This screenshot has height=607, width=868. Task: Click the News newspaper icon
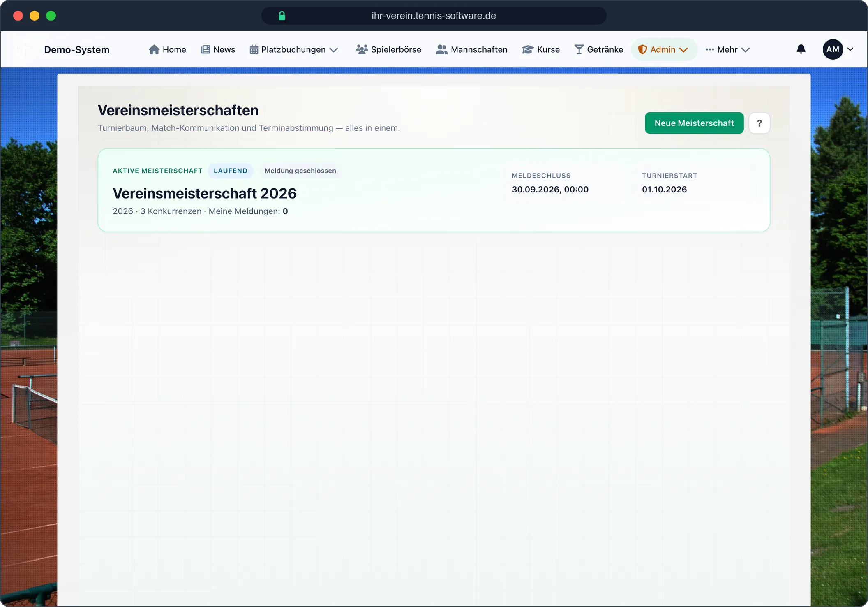(205, 50)
